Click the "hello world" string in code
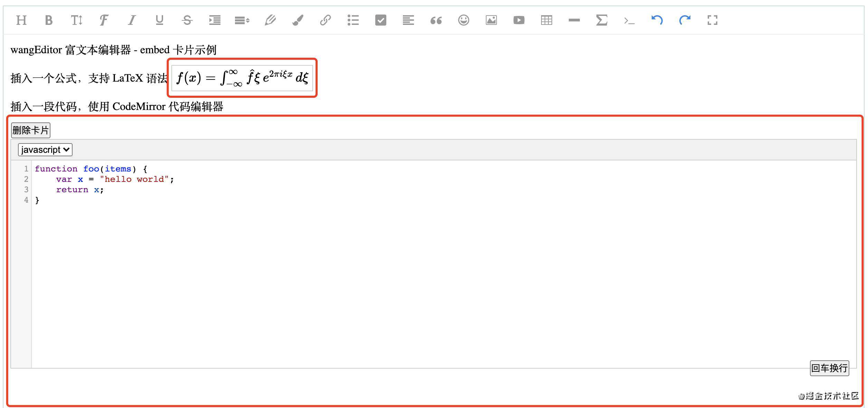 tap(134, 179)
